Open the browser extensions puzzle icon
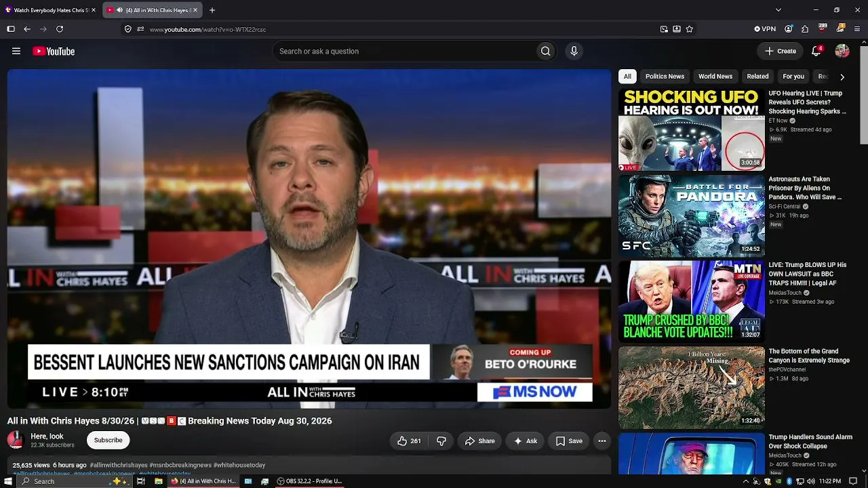 pyautogui.click(x=805, y=29)
